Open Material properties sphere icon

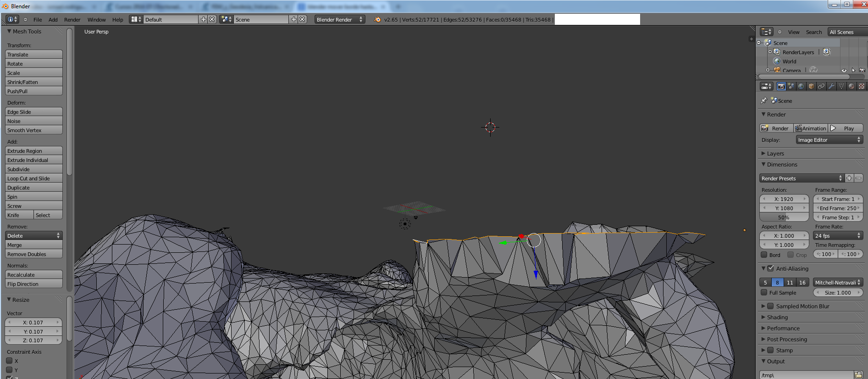pos(851,86)
